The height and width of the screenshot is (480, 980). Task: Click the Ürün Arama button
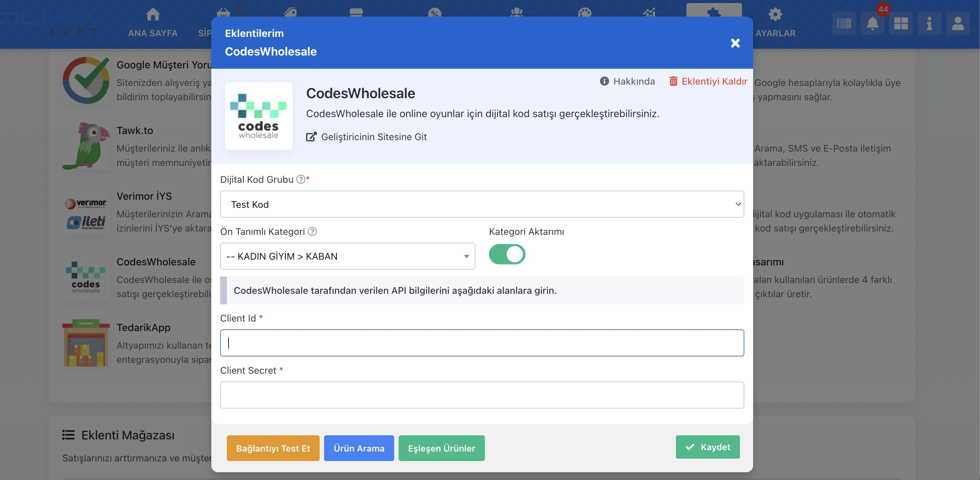pyautogui.click(x=358, y=448)
